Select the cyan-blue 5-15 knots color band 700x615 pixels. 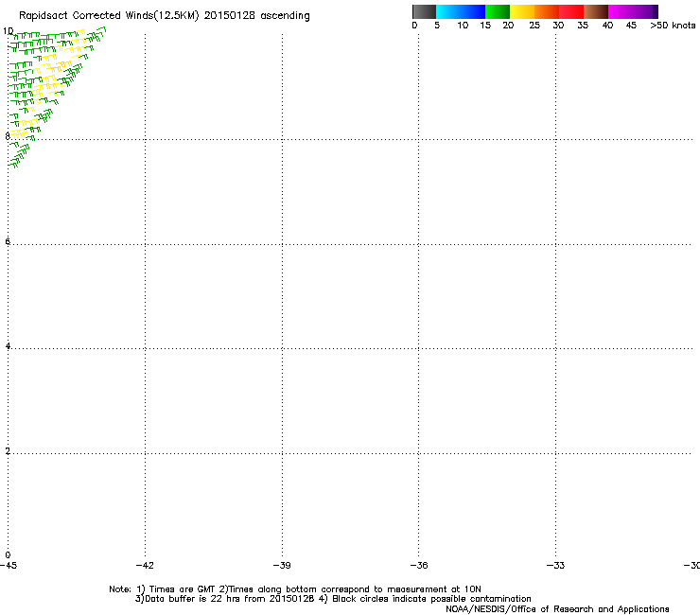461,11
